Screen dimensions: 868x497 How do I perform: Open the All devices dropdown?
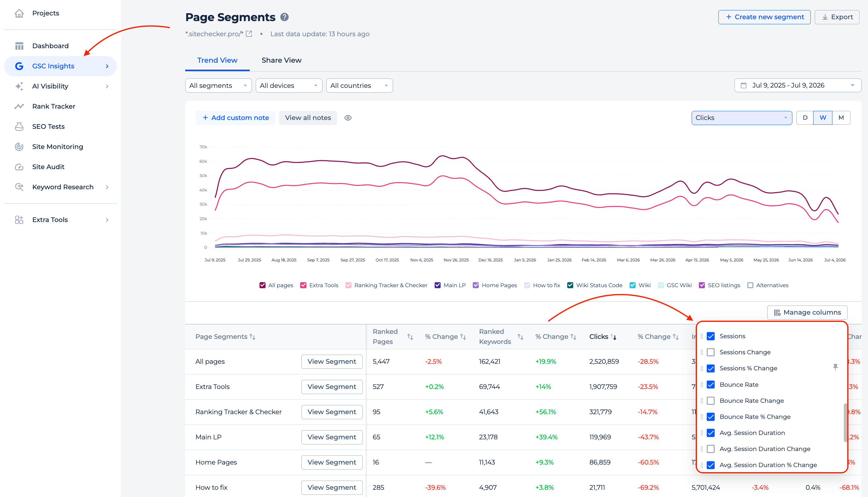pos(289,85)
